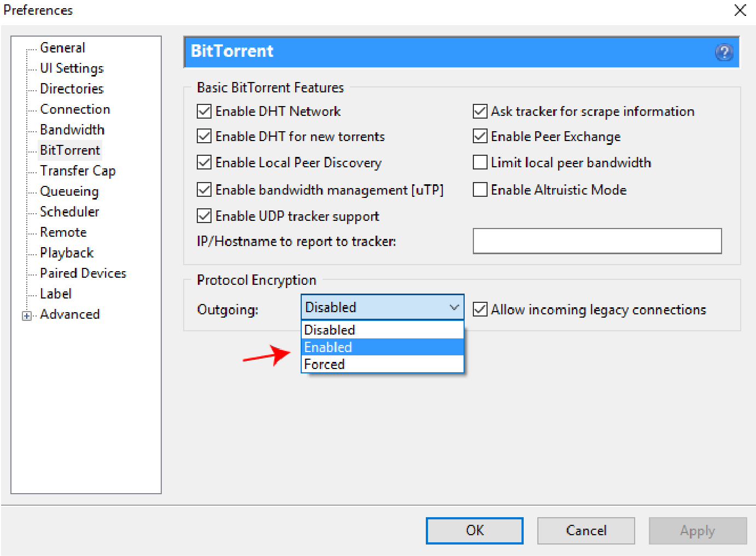Enable Limit local peer bandwidth checkbox
Screen dimensions: 756x556
pyautogui.click(x=480, y=162)
